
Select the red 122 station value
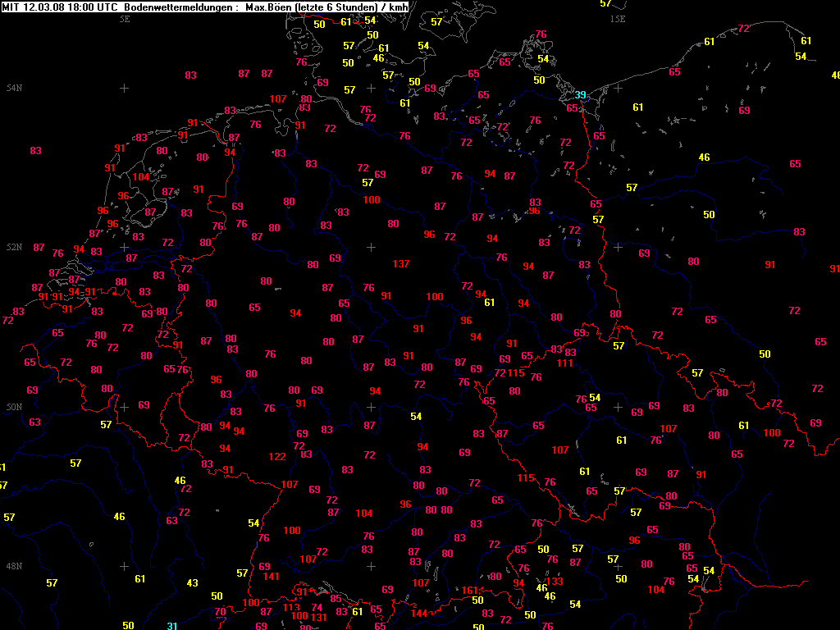277,457
